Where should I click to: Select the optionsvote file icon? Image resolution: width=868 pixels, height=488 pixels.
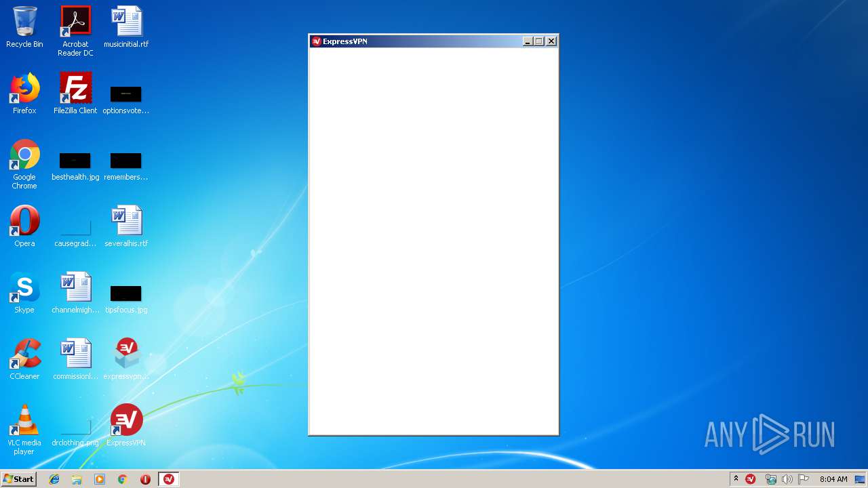point(126,99)
